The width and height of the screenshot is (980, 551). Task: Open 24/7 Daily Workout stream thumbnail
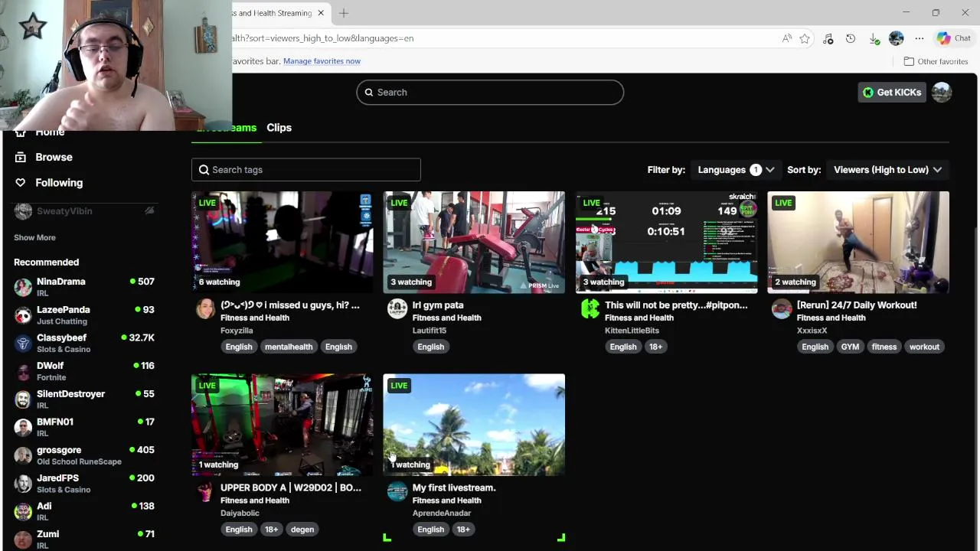tap(858, 242)
